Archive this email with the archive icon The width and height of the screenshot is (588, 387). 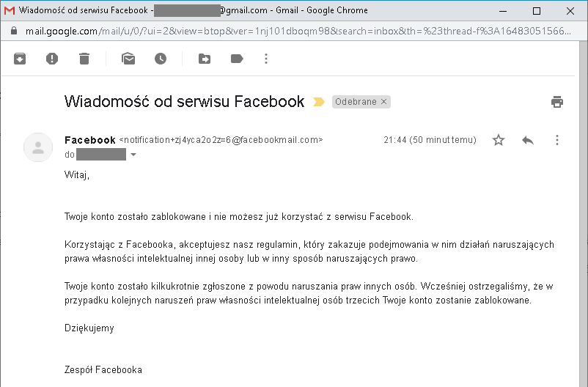20,59
